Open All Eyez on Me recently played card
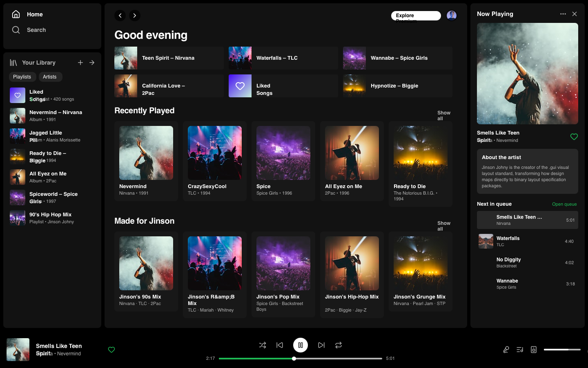Image resolution: width=588 pixels, height=368 pixels. [x=352, y=161]
